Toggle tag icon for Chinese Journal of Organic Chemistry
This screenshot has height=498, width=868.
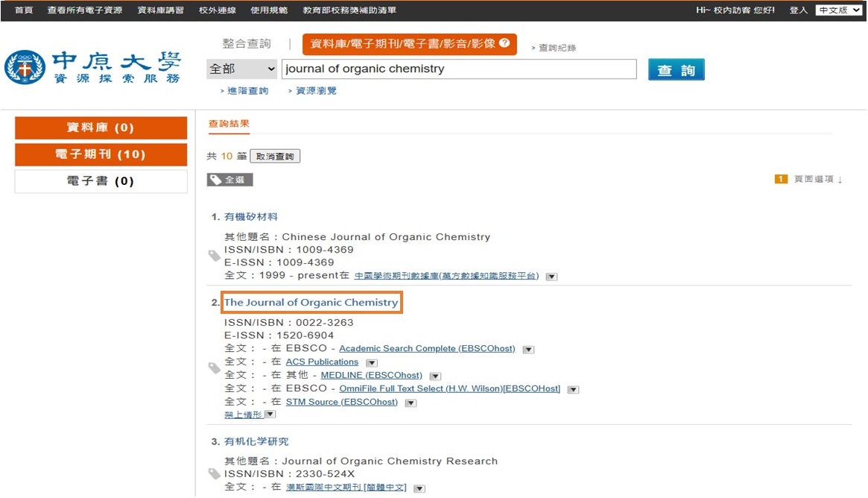point(215,256)
